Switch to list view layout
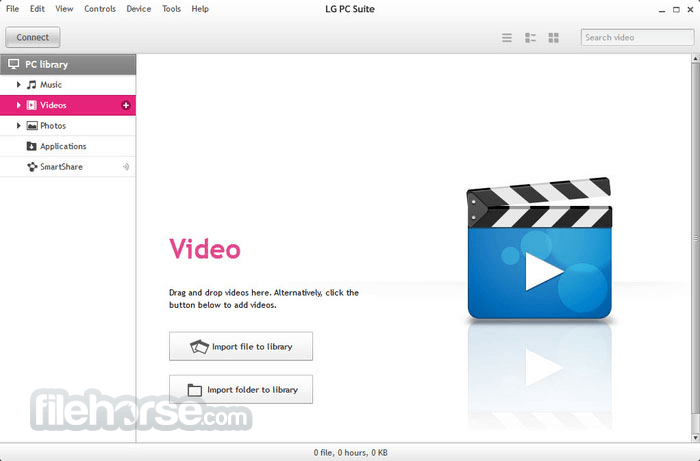 [507, 37]
